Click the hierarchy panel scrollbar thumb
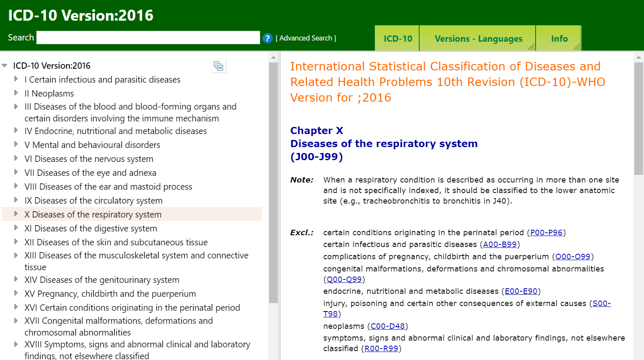Screen dimensions: 644x360 click(x=273, y=183)
